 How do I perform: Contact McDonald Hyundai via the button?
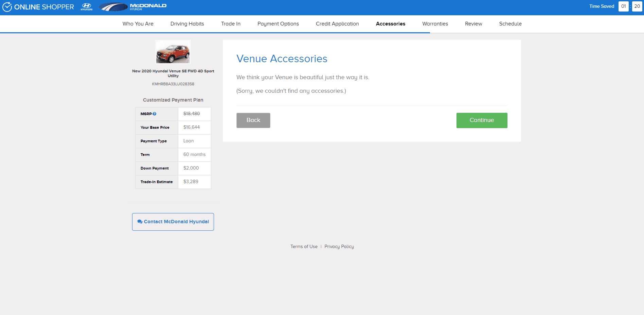point(173,222)
